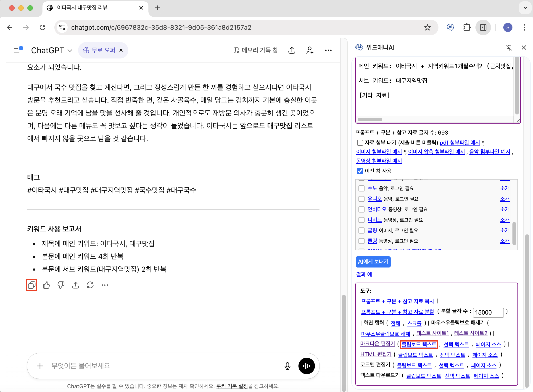Open the three-dot conversation options menu
This screenshot has width=533, height=392.
328,50
